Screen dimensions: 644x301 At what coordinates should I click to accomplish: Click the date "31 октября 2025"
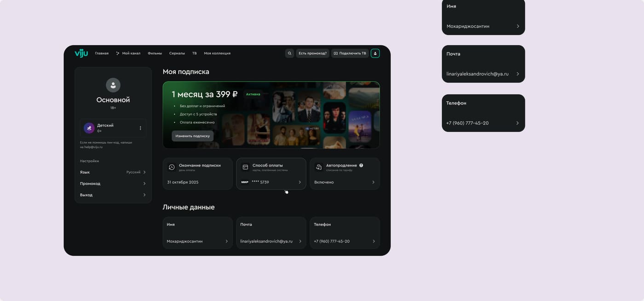183,182
